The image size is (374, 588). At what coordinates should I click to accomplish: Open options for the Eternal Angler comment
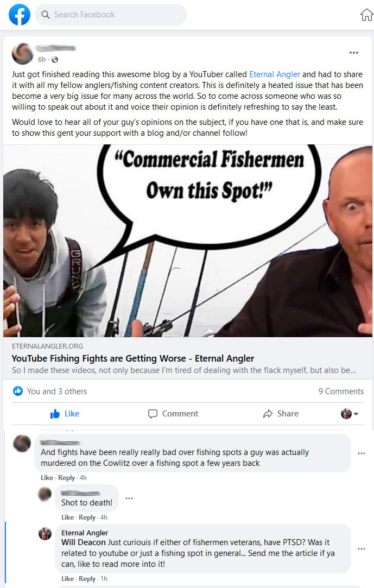362,548
